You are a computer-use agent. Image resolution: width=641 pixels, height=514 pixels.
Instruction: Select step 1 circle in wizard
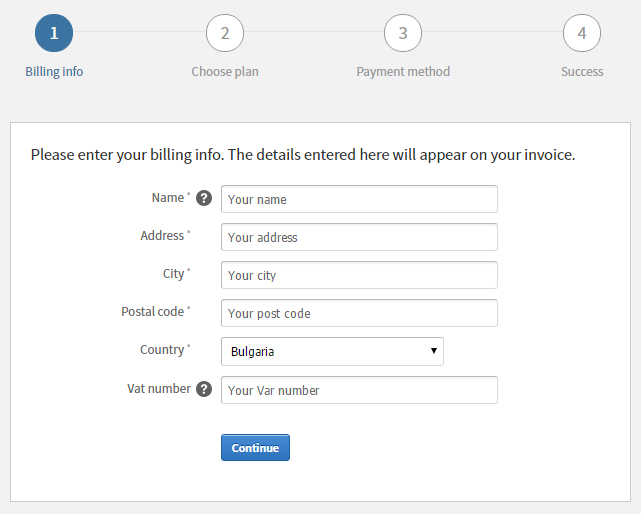pos(54,33)
